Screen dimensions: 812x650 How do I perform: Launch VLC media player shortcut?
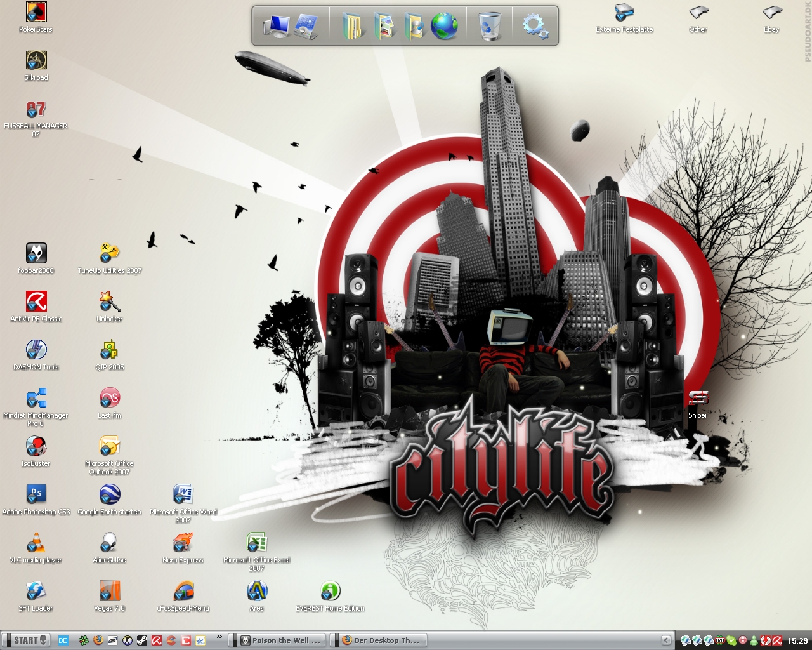[36, 543]
